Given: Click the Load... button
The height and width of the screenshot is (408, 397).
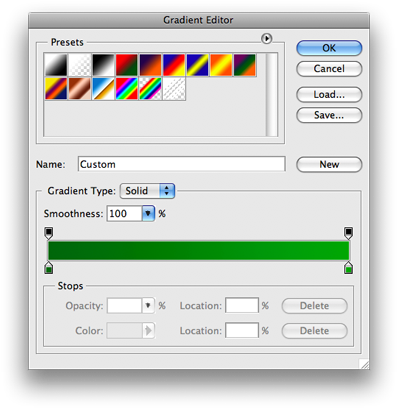Looking at the screenshot, I should pos(329,95).
